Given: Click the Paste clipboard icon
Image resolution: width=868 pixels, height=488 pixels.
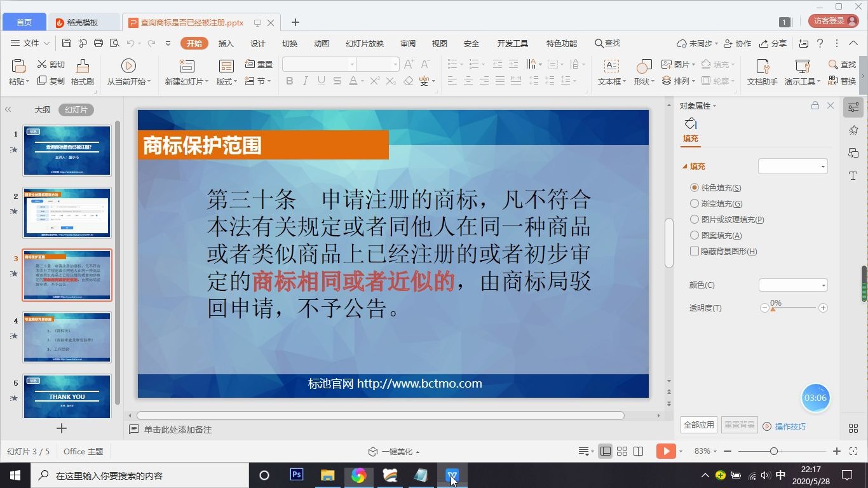Looking at the screenshot, I should tap(19, 66).
